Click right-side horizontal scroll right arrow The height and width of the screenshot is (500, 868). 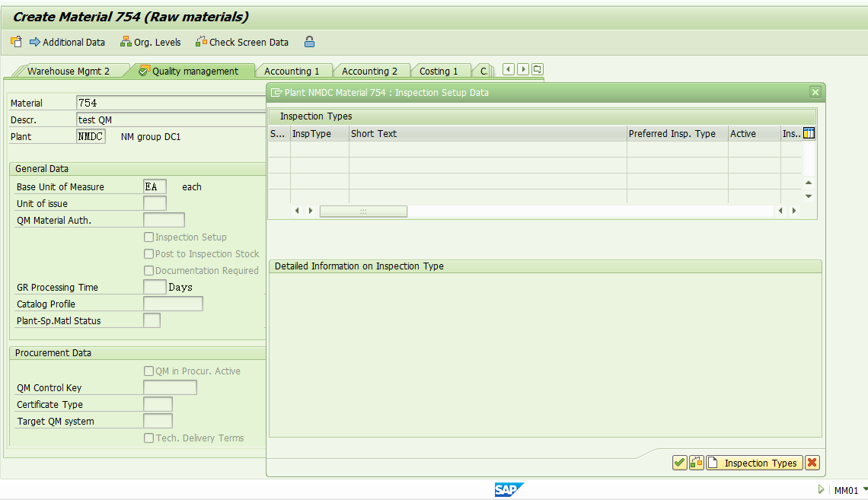tap(794, 211)
